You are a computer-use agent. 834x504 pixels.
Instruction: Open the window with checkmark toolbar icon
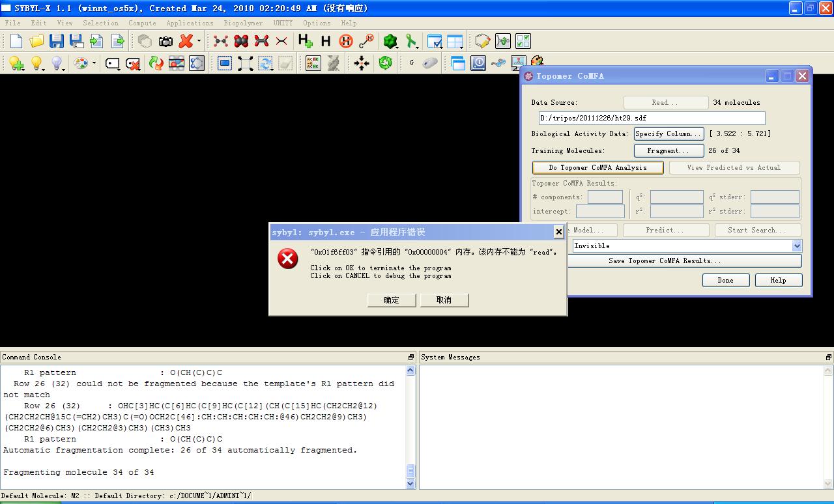point(435,41)
